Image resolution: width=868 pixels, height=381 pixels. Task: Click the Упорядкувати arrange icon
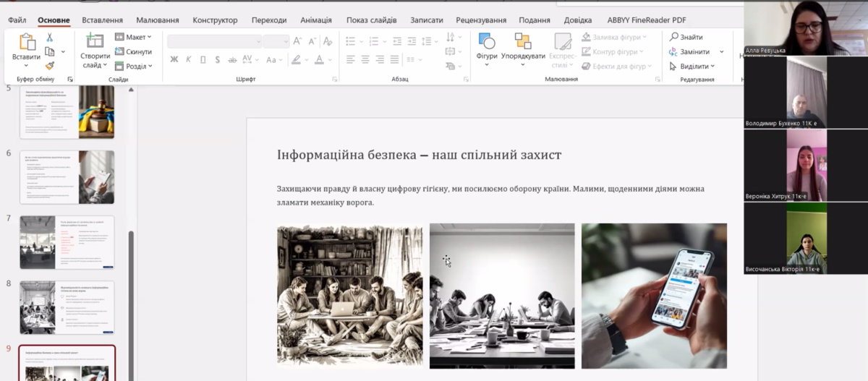point(522,42)
